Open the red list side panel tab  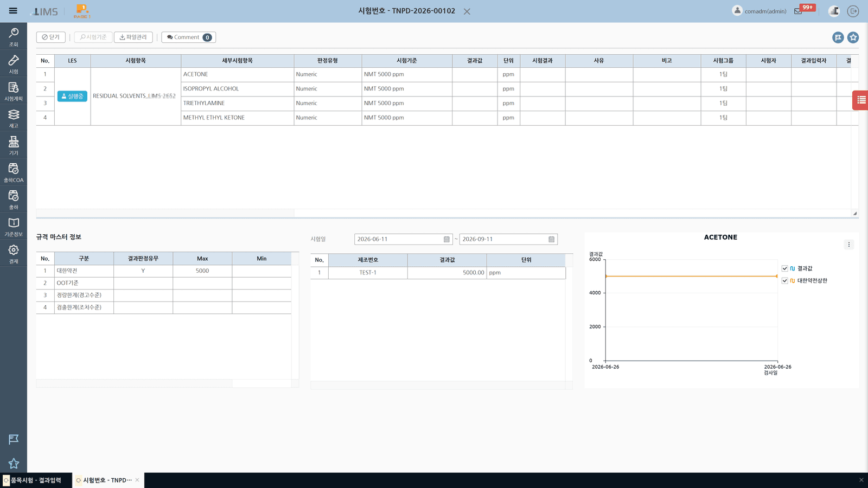tap(861, 100)
